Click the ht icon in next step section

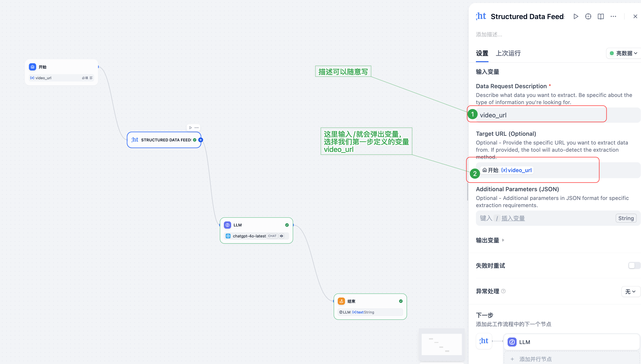pos(484,341)
